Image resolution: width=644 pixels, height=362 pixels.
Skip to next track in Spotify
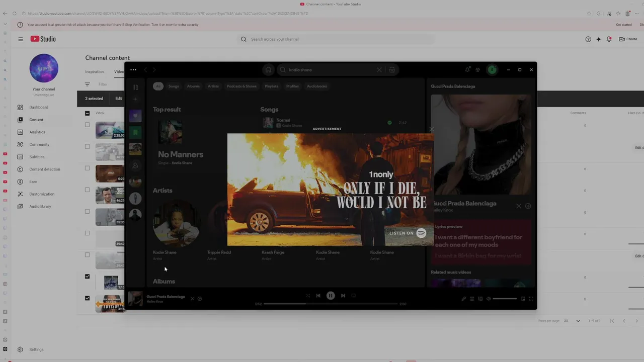point(343,296)
